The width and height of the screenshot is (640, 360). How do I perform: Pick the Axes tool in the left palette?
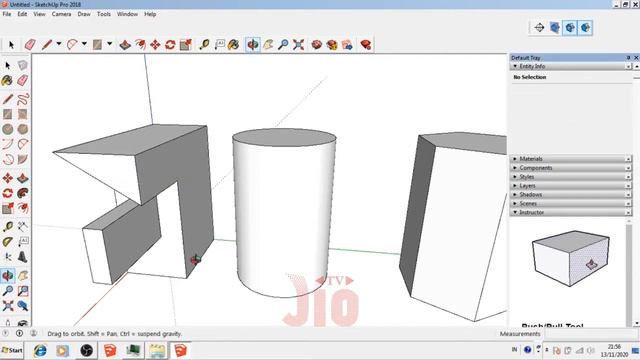[7, 257]
